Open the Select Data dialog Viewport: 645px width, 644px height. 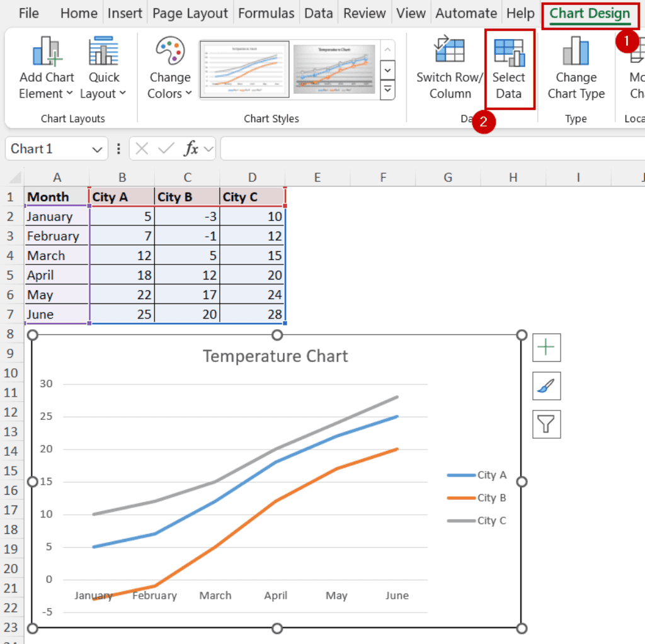pos(510,69)
